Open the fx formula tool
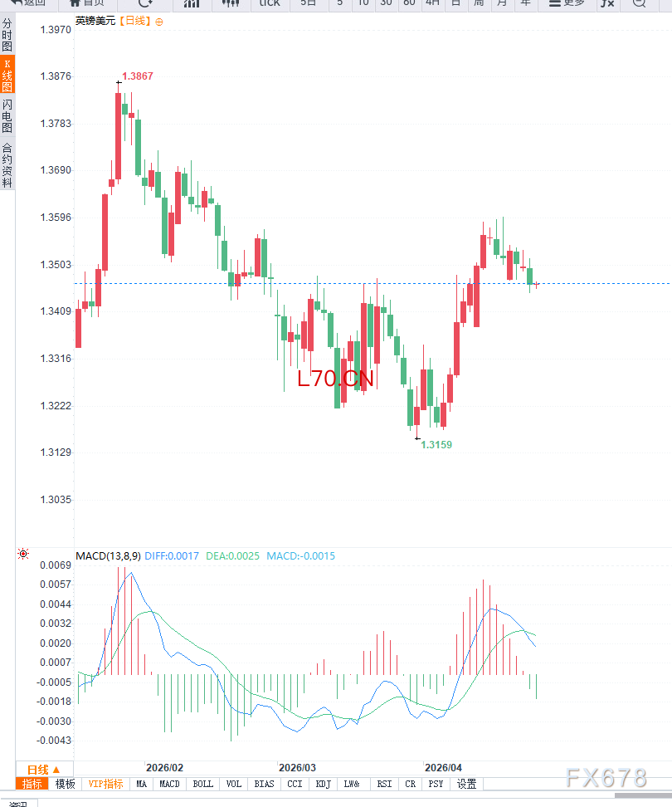This screenshot has width=672, height=807. tap(608, 3)
